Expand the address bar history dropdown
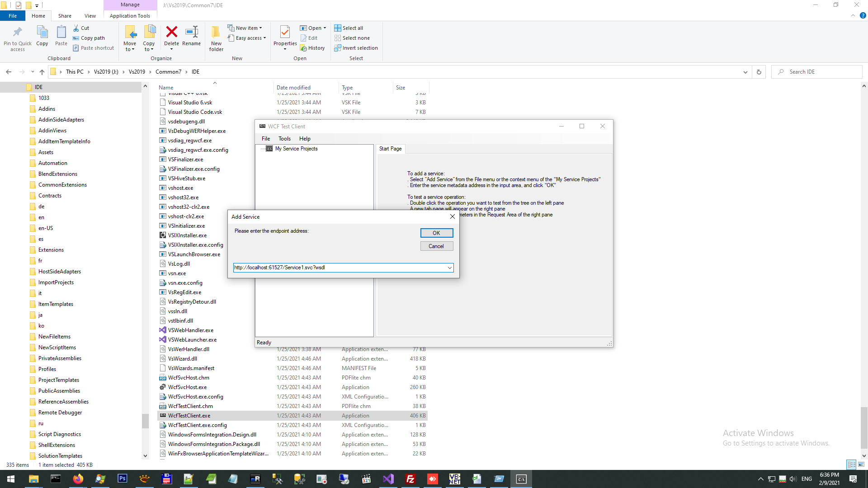The image size is (868, 488). pyautogui.click(x=745, y=72)
